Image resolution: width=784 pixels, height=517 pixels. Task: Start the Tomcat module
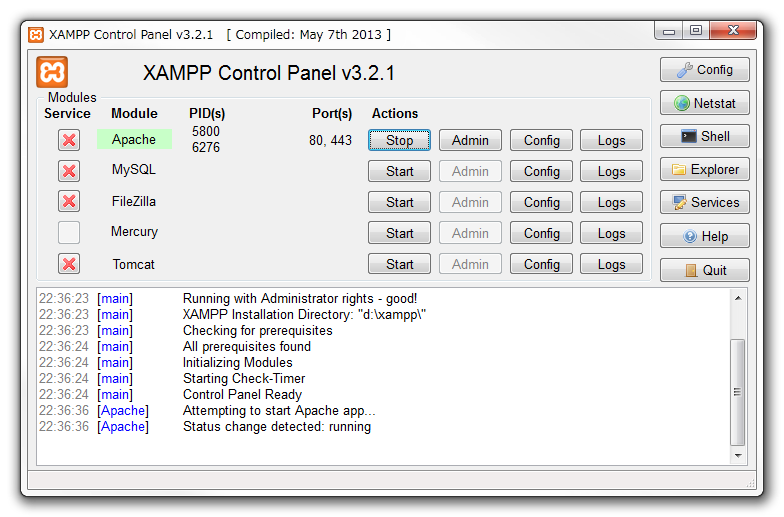pos(399,264)
